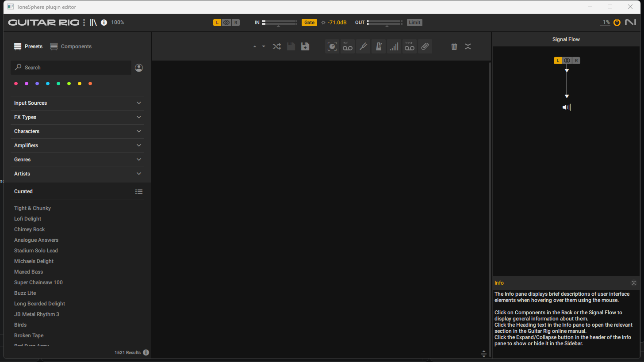Expand the Input Sources filter

tap(77, 103)
